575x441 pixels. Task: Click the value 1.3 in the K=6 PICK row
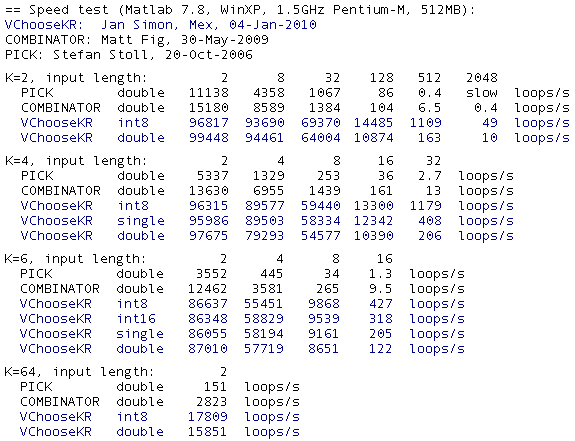click(381, 274)
